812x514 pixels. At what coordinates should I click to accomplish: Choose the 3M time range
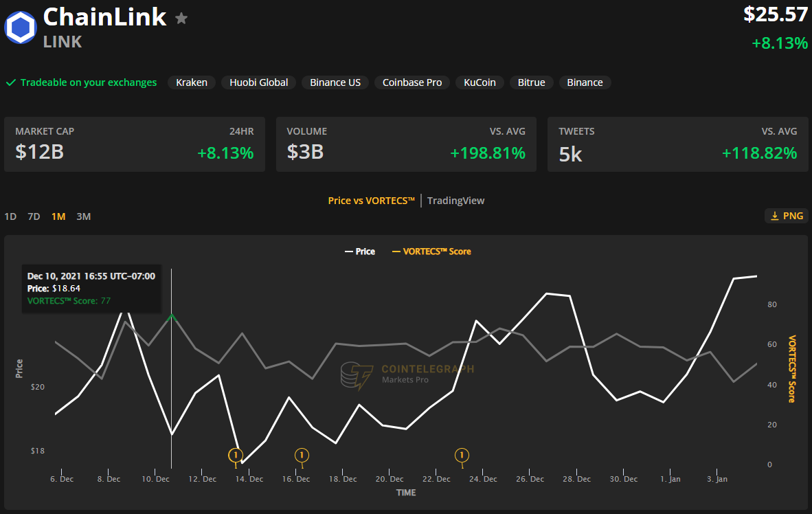tap(83, 216)
